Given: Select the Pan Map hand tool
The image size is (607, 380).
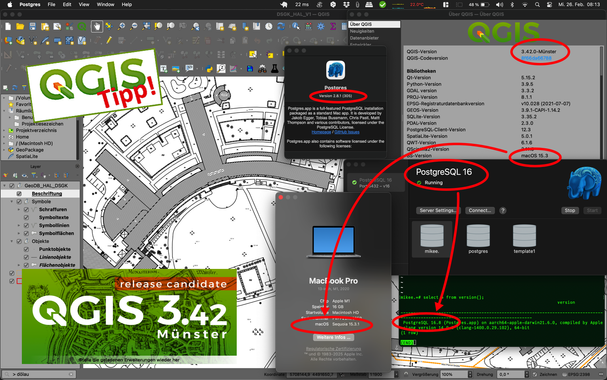Looking at the screenshot, I should point(97,26).
